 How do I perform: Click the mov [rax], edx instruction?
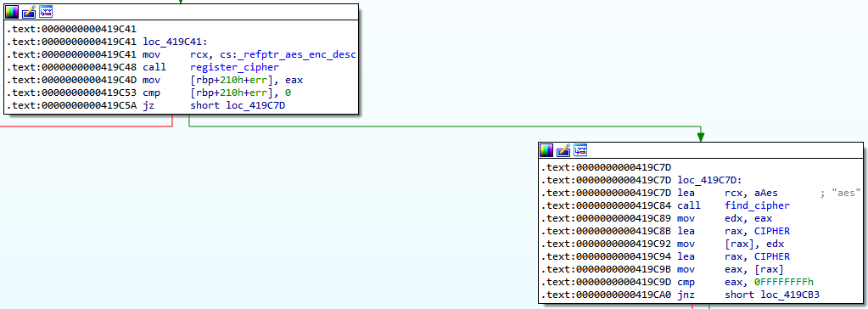tap(731, 244)
